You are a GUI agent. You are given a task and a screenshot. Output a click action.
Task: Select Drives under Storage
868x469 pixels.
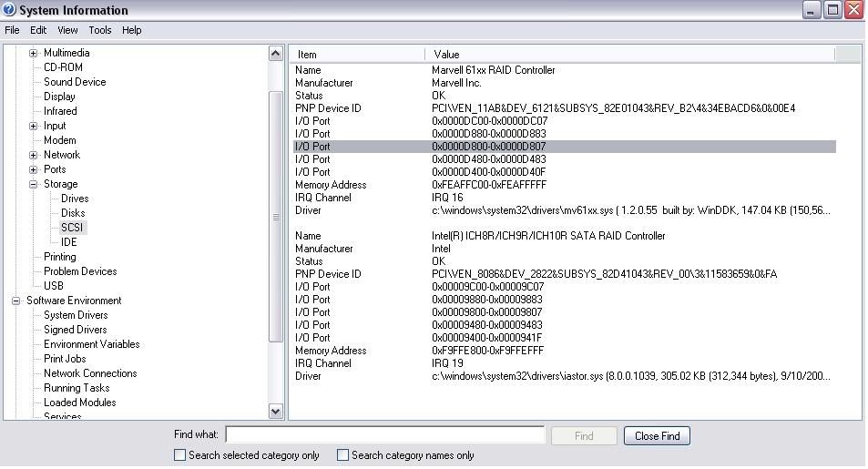point(75,199)
